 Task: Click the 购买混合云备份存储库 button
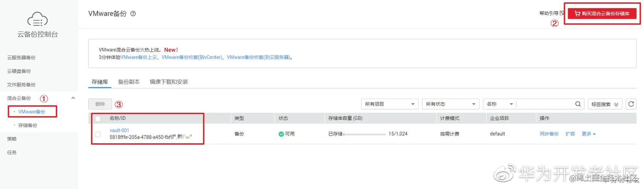coord(602,14)
